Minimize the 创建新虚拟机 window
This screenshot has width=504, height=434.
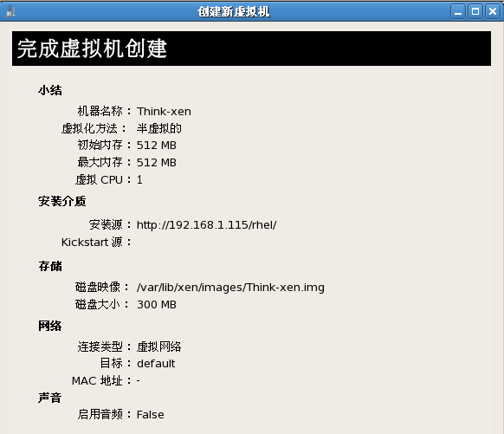[x=458, y=11]
